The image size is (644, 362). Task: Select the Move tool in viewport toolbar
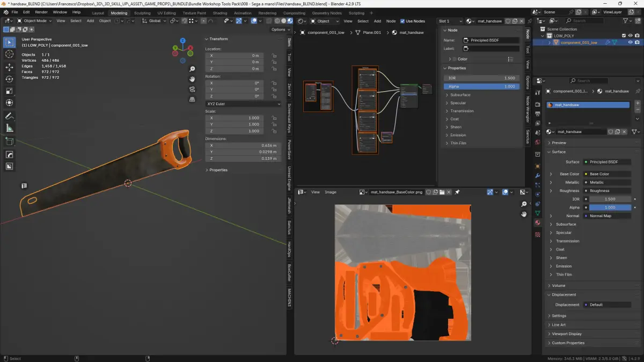point(9,68)
